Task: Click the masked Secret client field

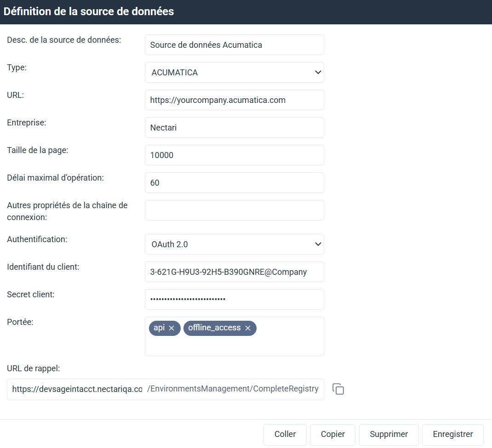Action: tap(235, 300)
